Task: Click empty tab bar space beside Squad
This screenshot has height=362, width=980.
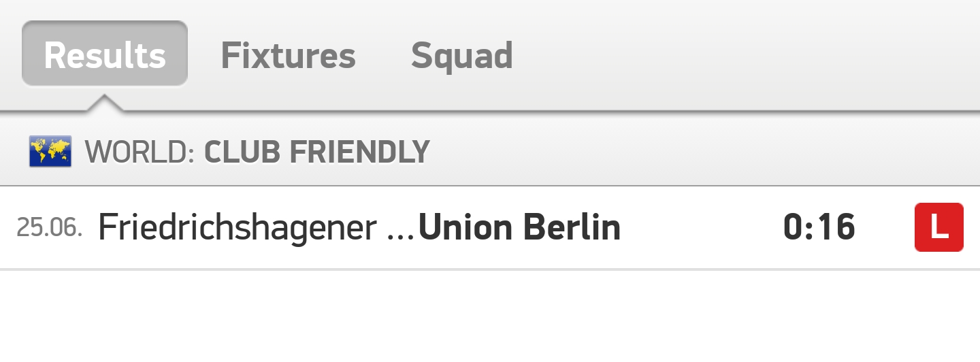Action: coord(747,54)
